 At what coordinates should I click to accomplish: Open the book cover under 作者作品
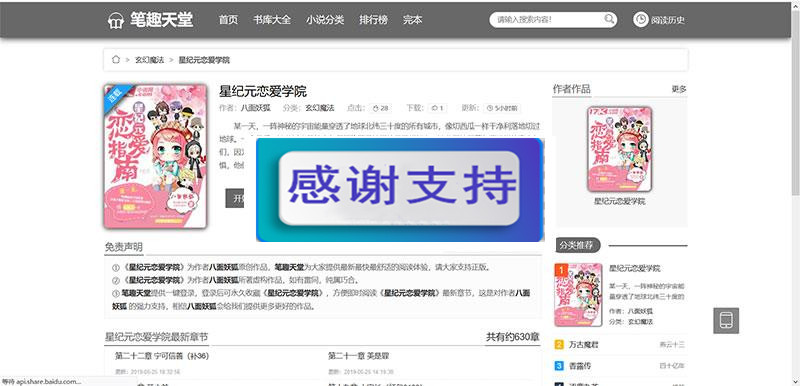click(x=619, y=149)
